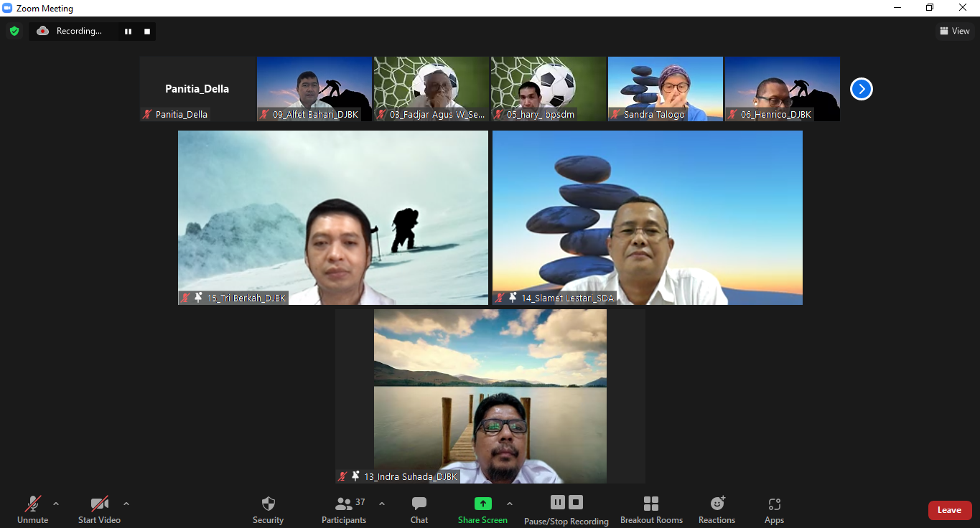Stop the recording from top indicator
The image size is (980, 528).
click(147, 32)
